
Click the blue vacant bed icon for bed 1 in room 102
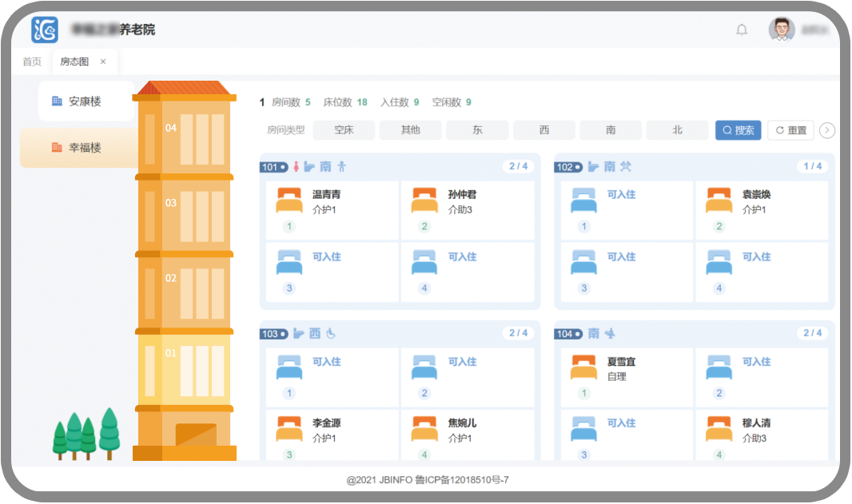pyautogui.click(x=583, y=200)
